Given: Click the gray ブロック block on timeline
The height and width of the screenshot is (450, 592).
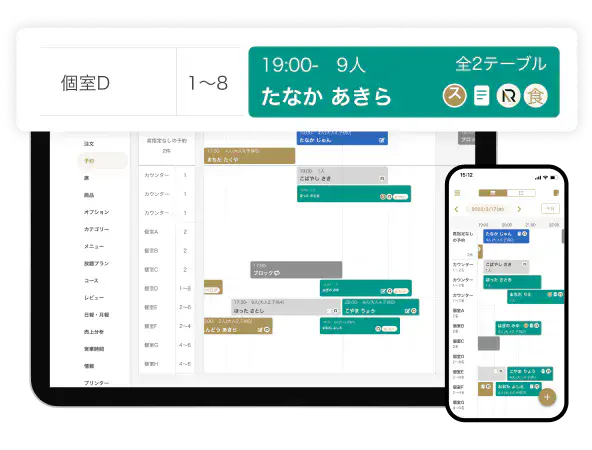Looking at the screenshot, I should coord(296,270).
